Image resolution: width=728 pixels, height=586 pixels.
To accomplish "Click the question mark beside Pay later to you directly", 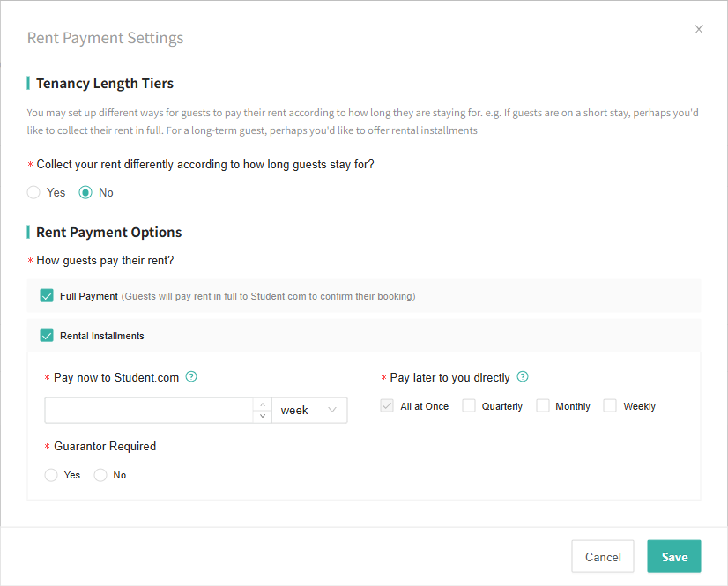I will (522, 377).
